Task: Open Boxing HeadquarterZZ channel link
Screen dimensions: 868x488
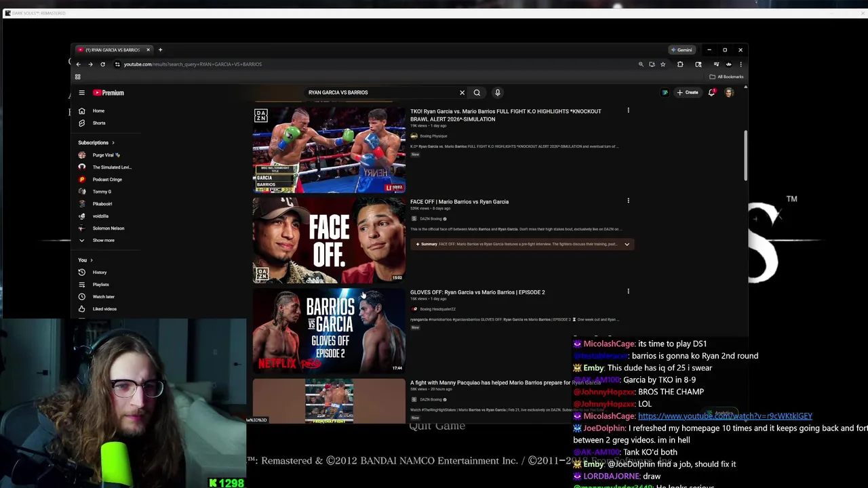Action: [x=437, y=309]
